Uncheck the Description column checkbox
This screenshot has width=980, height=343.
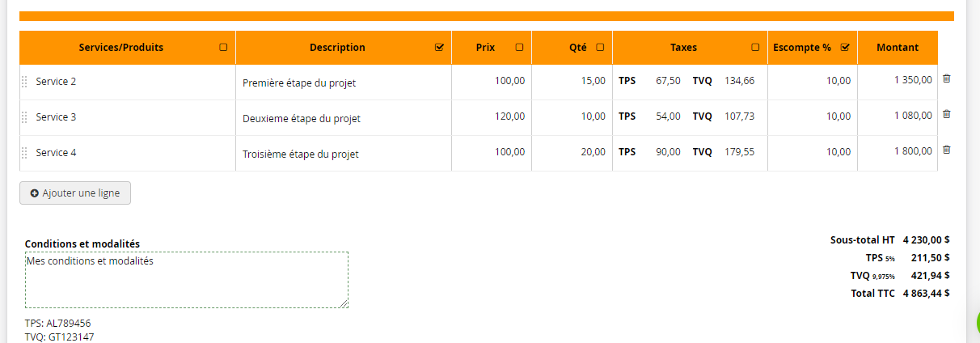439,48
